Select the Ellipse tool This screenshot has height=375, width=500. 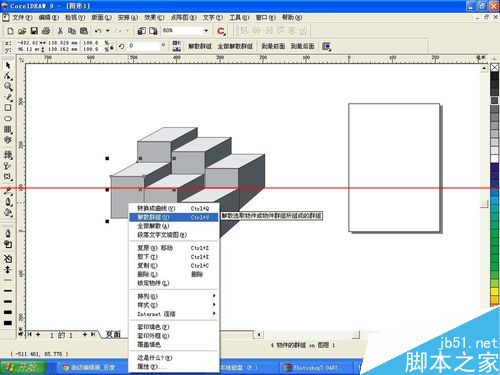(x=8, y=119)
